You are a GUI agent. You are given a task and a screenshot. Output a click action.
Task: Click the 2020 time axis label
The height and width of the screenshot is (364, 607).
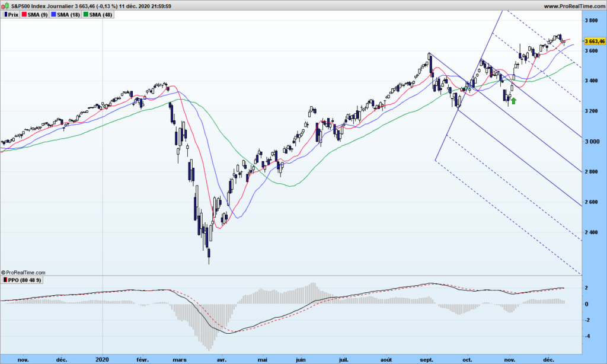point(102,360)
